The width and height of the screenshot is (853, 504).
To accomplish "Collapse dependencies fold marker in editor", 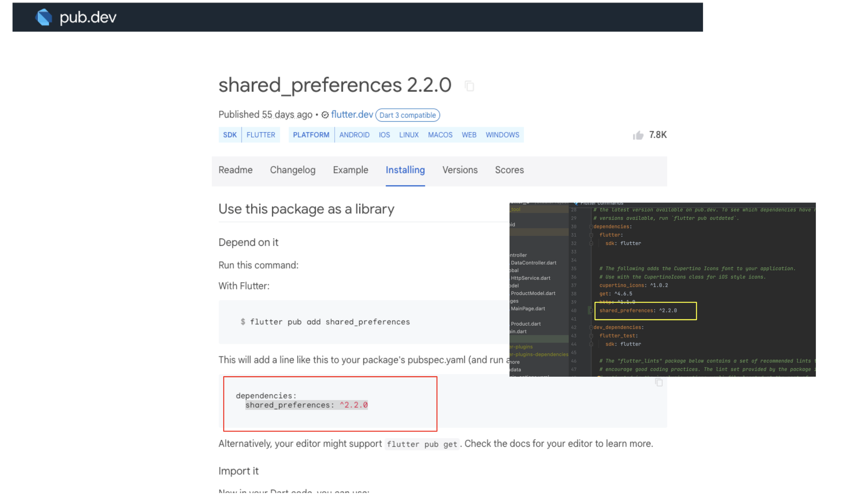I will click(x=591, y=227).
